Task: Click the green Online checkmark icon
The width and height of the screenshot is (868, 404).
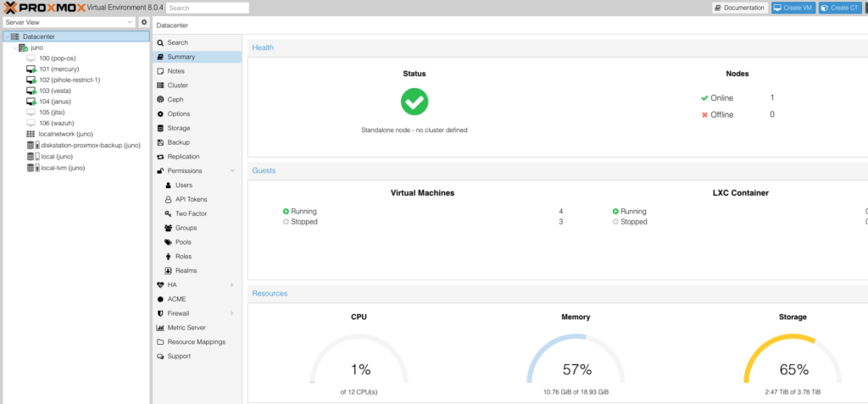Action: [x=704, y=98]
